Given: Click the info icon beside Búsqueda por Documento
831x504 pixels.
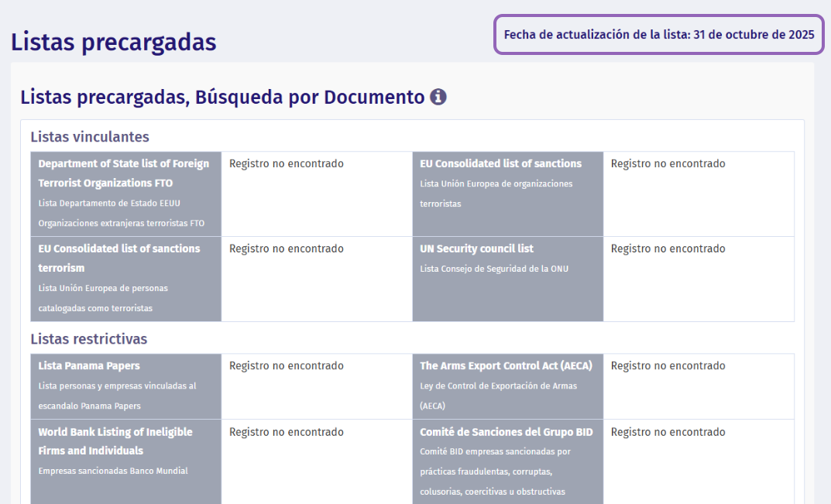Looking at the screenshot, I should [x=438, y=97].
